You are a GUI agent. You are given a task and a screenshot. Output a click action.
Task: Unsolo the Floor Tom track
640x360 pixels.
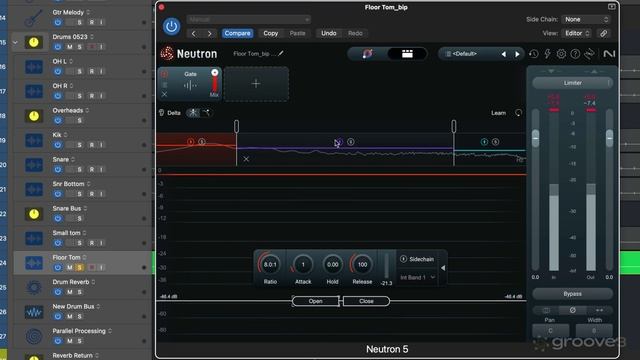pos(80,267)
